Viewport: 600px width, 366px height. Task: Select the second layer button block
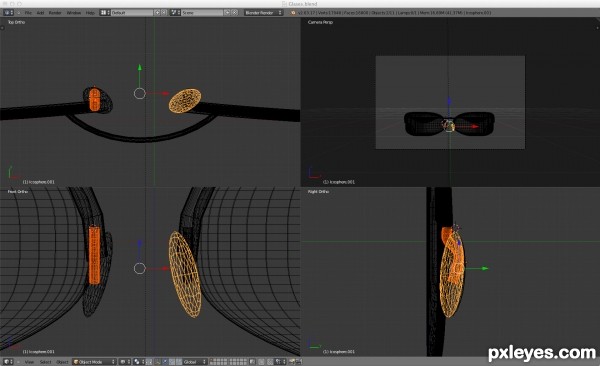pyautogui.click(x=239, y=362)
